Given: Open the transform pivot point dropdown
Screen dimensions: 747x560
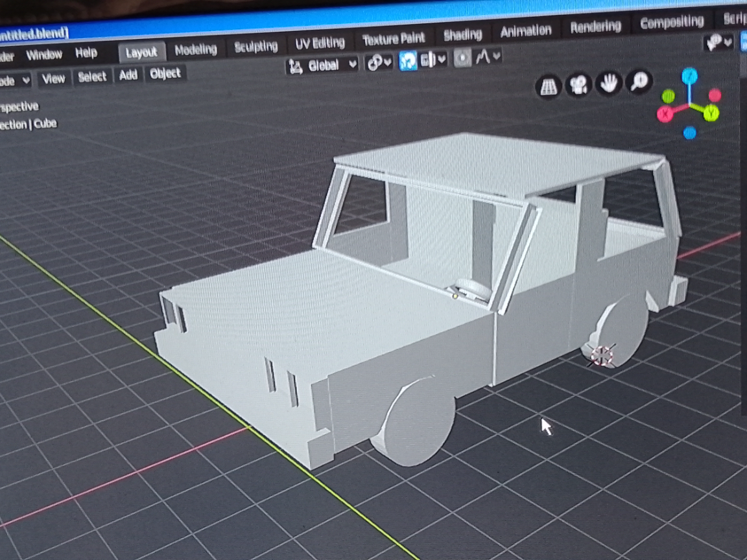Looking at the screenshot, I should tap(379, 62).
